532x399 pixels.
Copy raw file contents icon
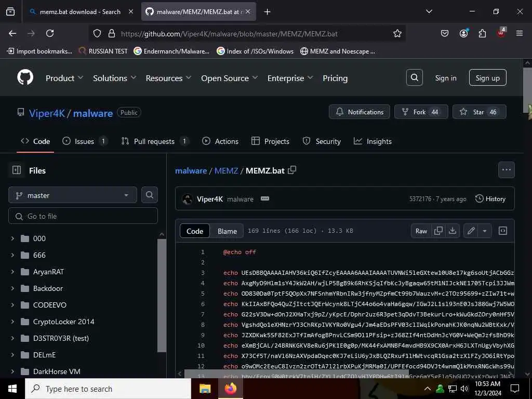coord(438,231)
